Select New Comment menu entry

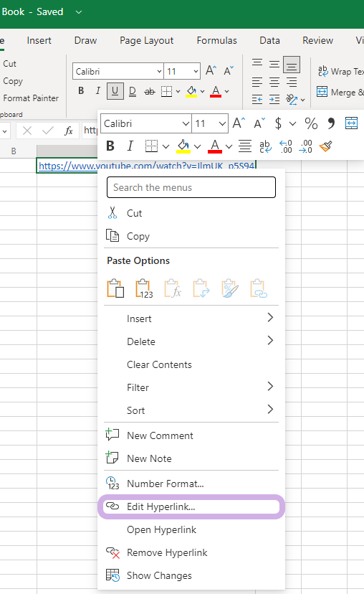191,435
